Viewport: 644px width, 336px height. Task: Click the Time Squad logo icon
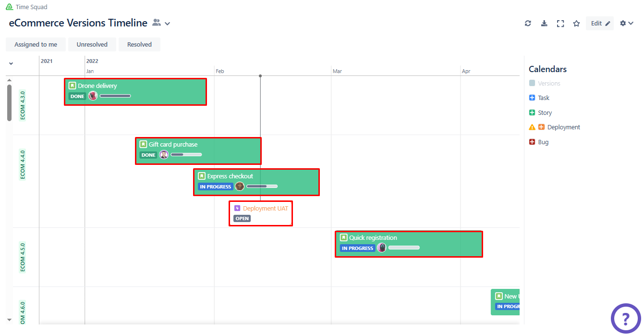pyautogui.click(x=10, y=7)
